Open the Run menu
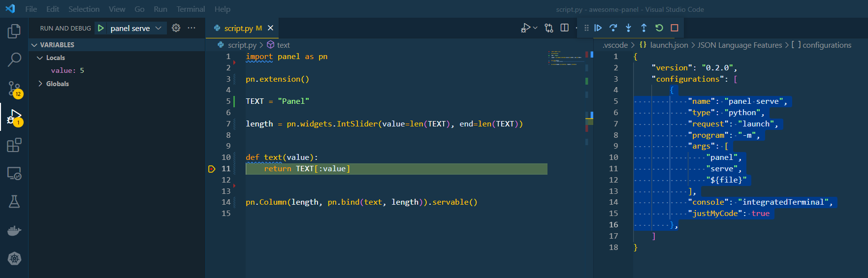The height and width of the screenshot is (278, 868). [x=161, y=9]
